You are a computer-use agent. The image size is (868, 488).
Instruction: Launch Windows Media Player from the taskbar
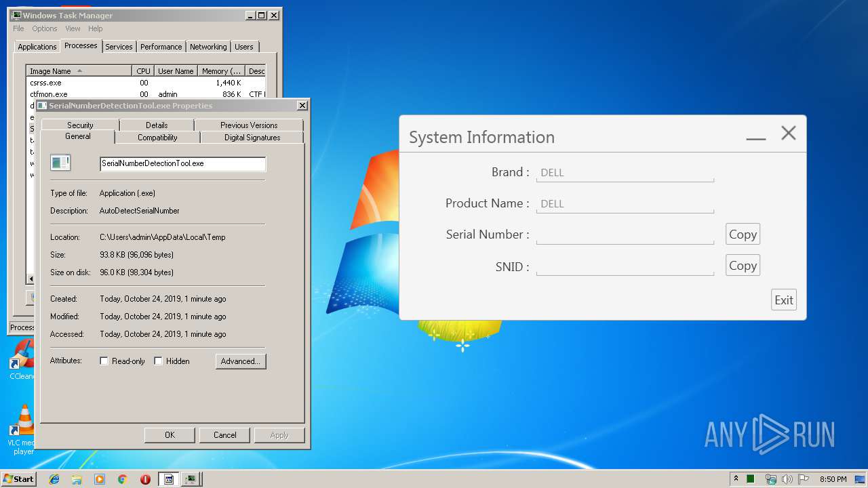(100, 479)
